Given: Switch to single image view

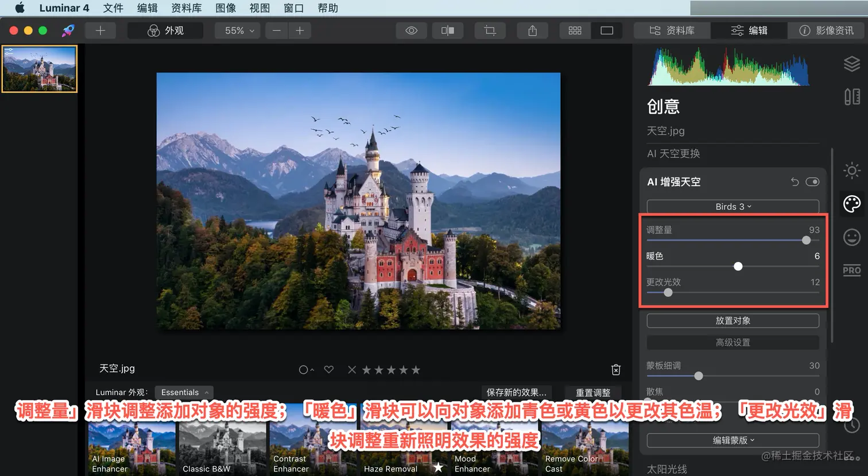Looking at the screenshot, I should point(607,30).
